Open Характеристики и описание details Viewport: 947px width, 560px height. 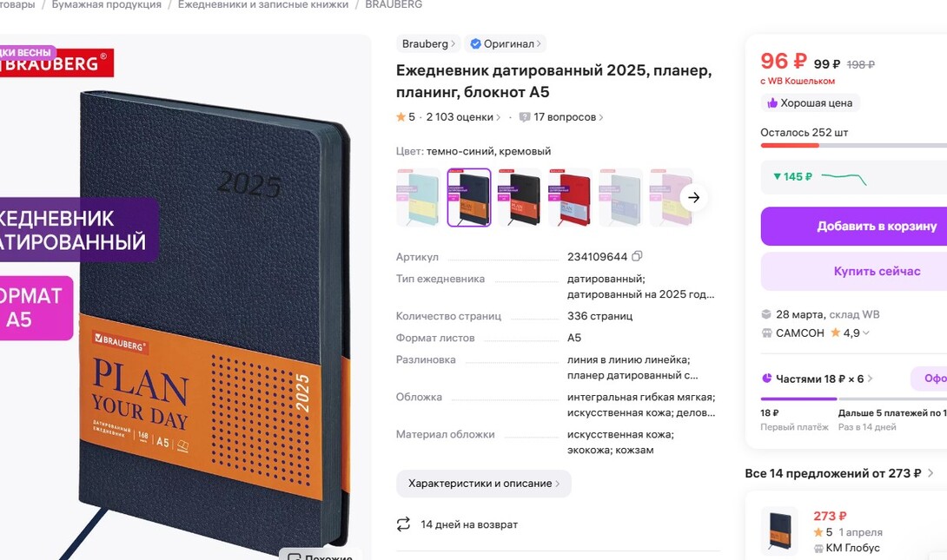coord(484,484)
